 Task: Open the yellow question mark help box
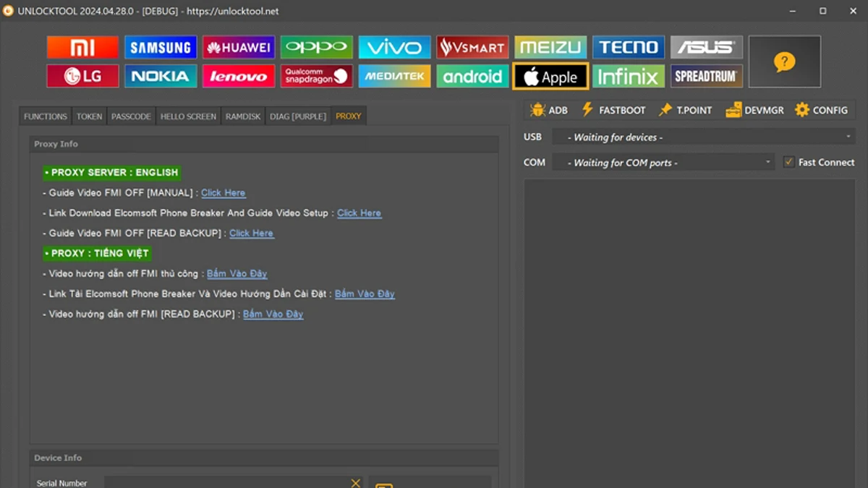(x=784, y=62)
